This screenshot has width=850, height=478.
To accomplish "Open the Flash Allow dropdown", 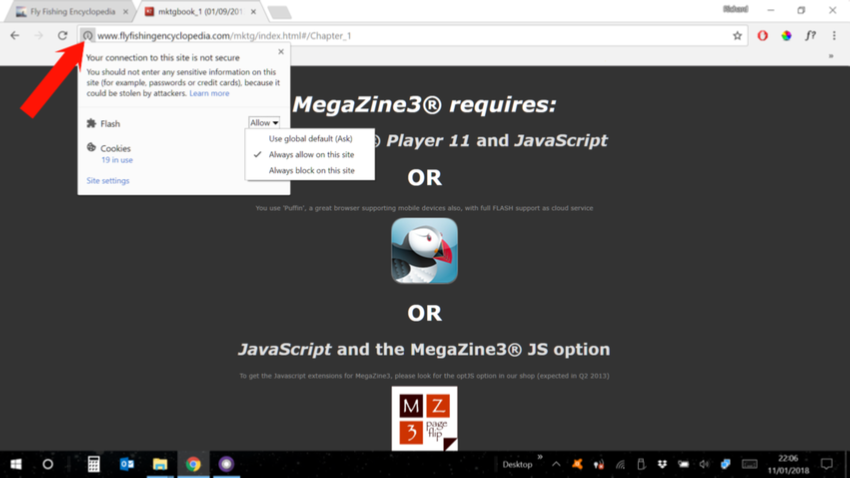I will coord(264,123).
